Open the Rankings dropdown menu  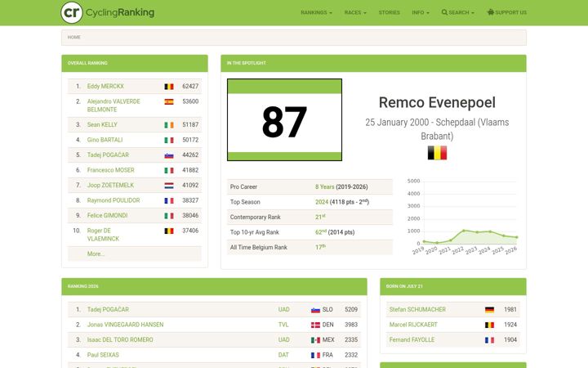(316, 12)
